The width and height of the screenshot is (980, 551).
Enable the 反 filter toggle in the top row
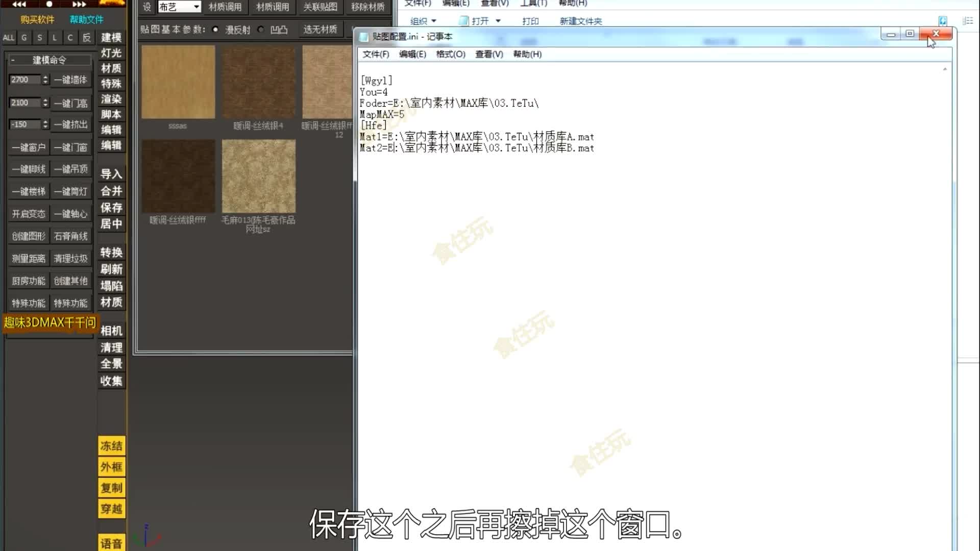click(x=87, y=37)
